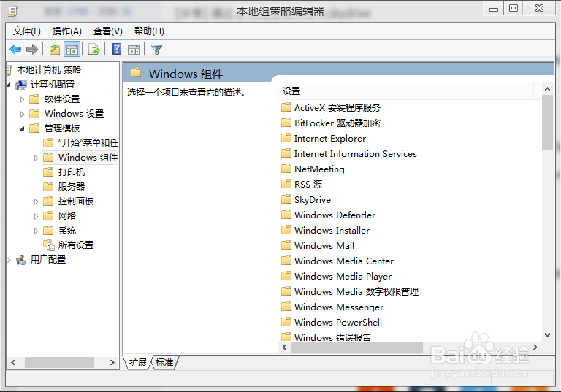Select Windows 错误报告 entry

[x=333, y=337]
